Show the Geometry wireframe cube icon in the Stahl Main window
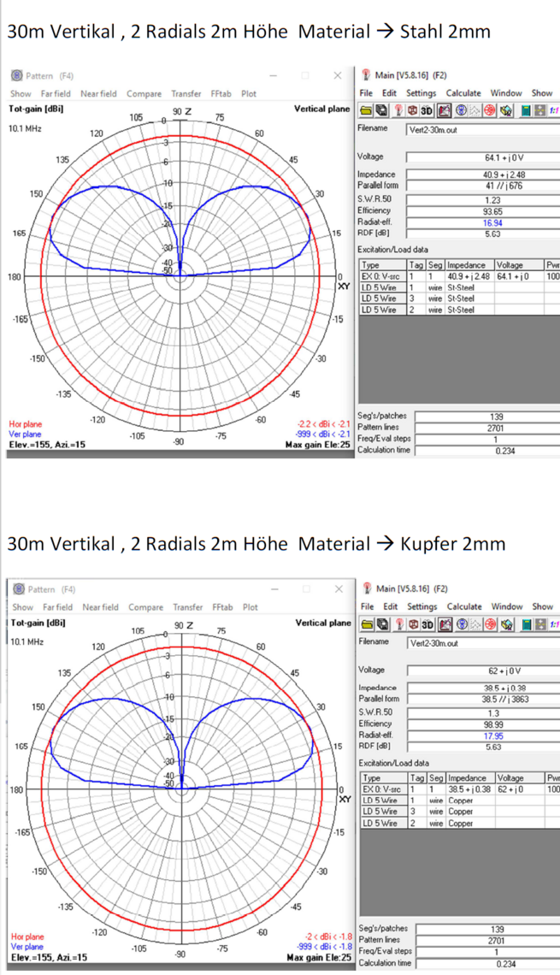 (412, 110)
